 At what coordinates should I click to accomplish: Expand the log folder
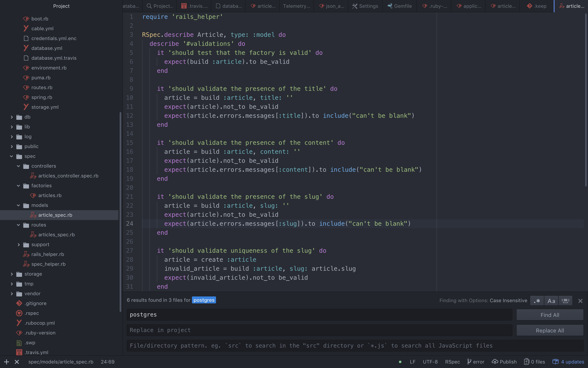(x=11, y=137)
